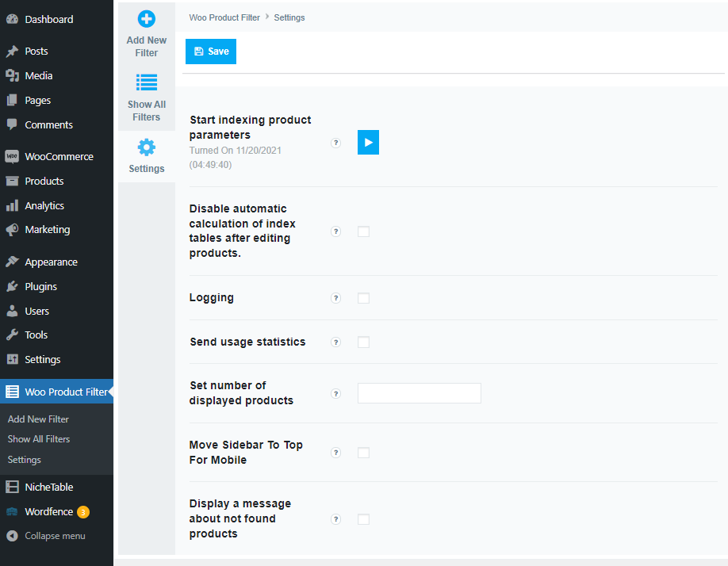Start indexing with the blue play button
The width and height of the screenshot is (728, 566).
(368, 142)
